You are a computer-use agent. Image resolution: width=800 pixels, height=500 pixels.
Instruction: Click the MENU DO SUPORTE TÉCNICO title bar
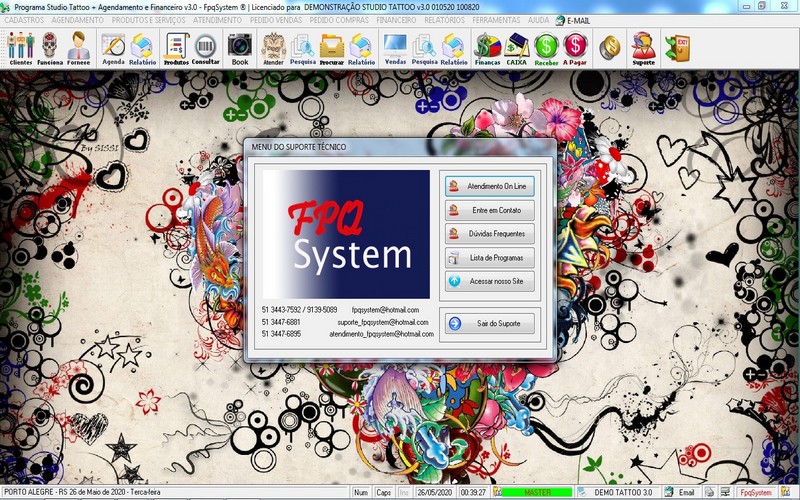point(400,147)
